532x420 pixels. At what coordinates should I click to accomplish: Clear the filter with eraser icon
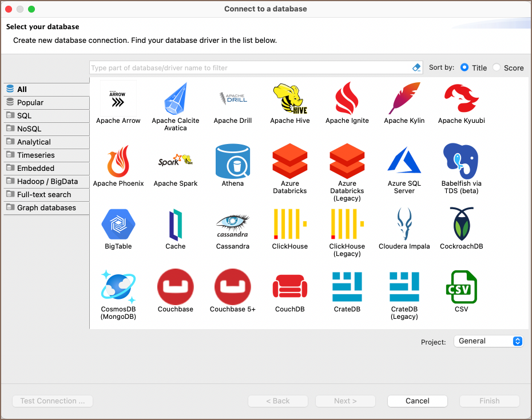click(416, 67)
